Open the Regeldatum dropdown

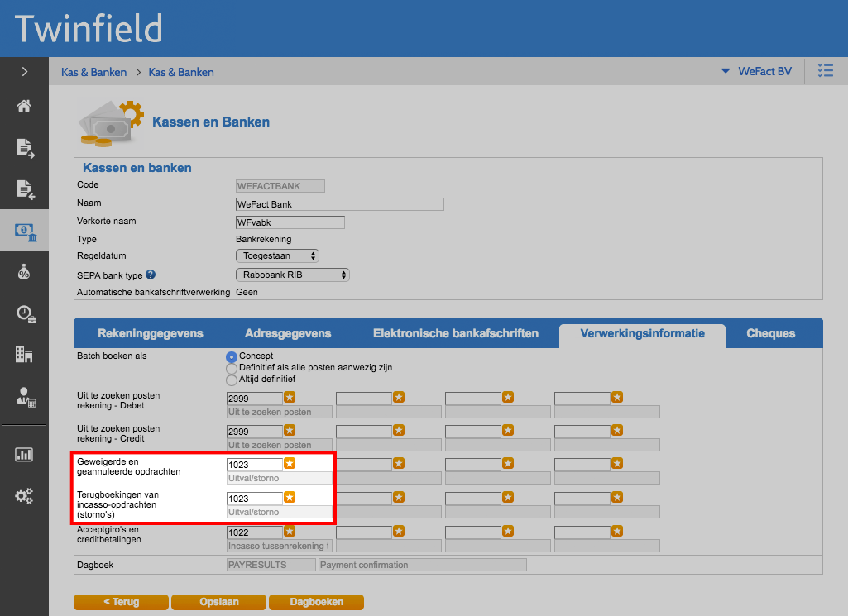click(x=277, y=256)
